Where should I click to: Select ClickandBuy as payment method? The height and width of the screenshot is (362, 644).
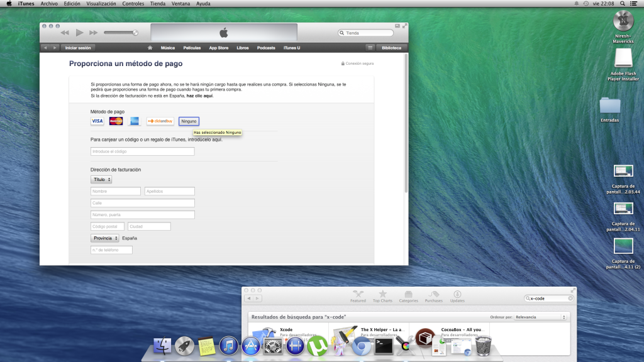160,121
